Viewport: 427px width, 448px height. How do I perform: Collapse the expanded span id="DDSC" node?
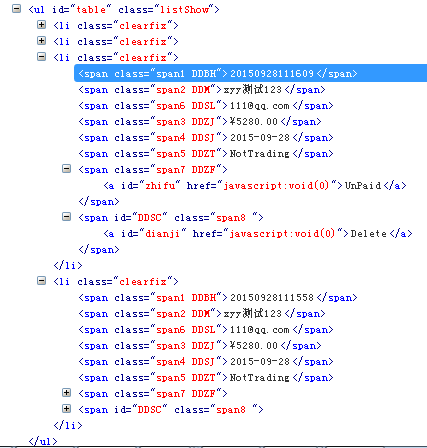click(x=66, y=217)
